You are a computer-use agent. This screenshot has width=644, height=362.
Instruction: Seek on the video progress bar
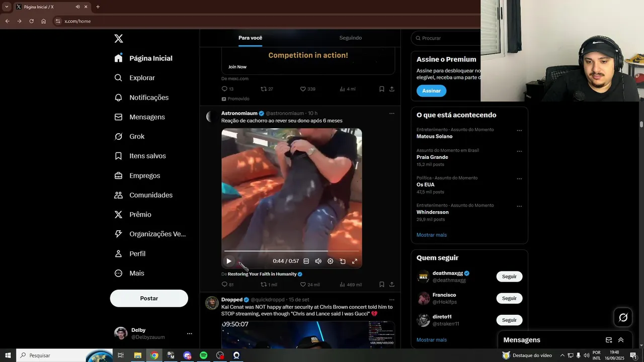click(292, 251)
